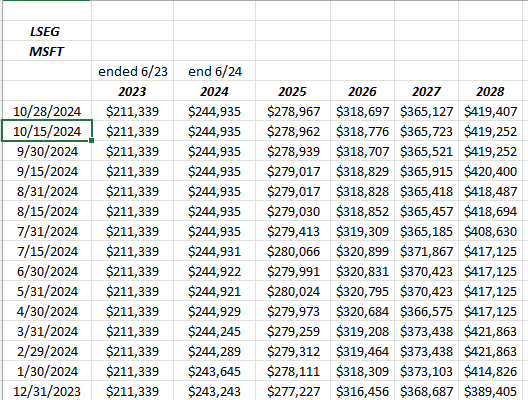The height and width of the screenshot is (400, 528).
Task: Select the $243,645 cell for 1/30/2024
Action: point(214,371)
